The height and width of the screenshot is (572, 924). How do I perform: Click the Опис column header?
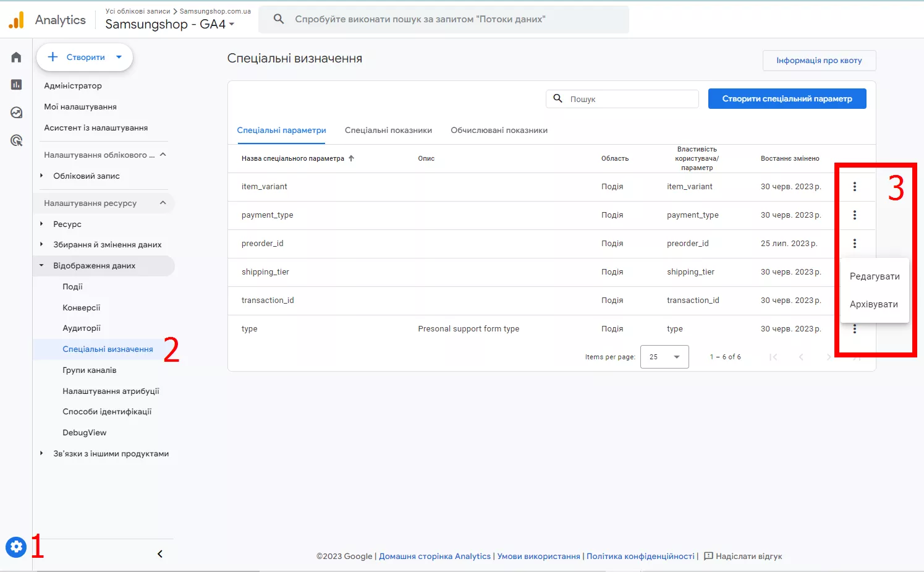click(x=426, y=159)
